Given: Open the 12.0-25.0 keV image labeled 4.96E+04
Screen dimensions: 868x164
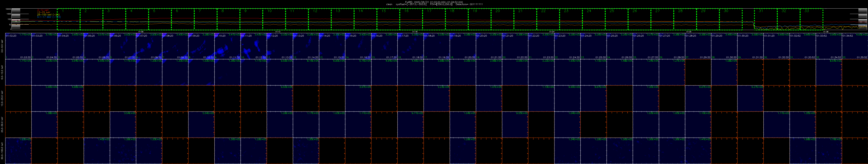Looking at the screenshot, I should pyautogui.click(x=71, y=98).
